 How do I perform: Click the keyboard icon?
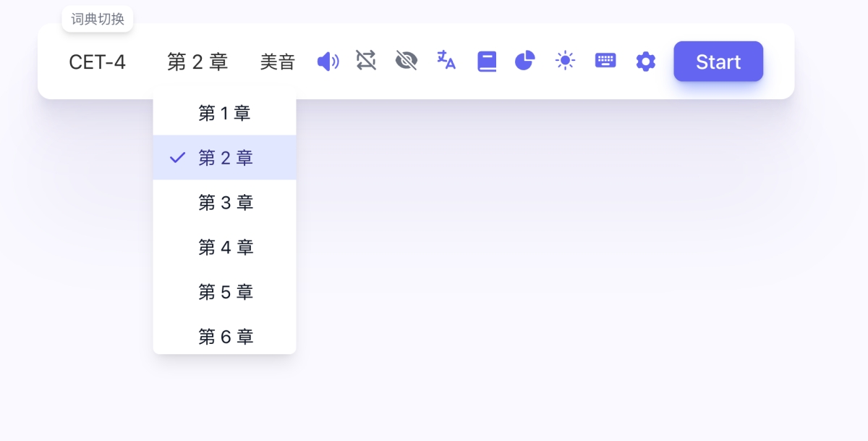(605, 61)
